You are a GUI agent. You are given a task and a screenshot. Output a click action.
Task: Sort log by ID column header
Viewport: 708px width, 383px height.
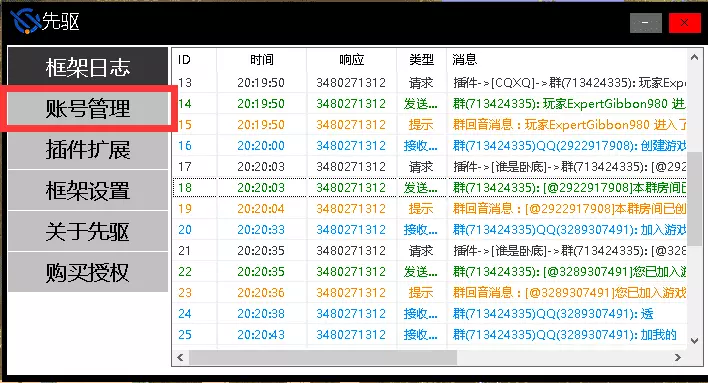pos(194,60)
